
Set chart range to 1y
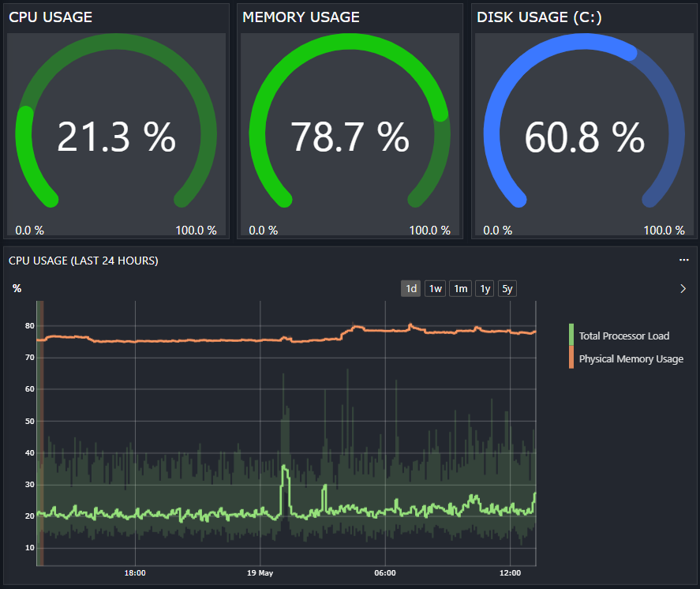coord(485,289)
